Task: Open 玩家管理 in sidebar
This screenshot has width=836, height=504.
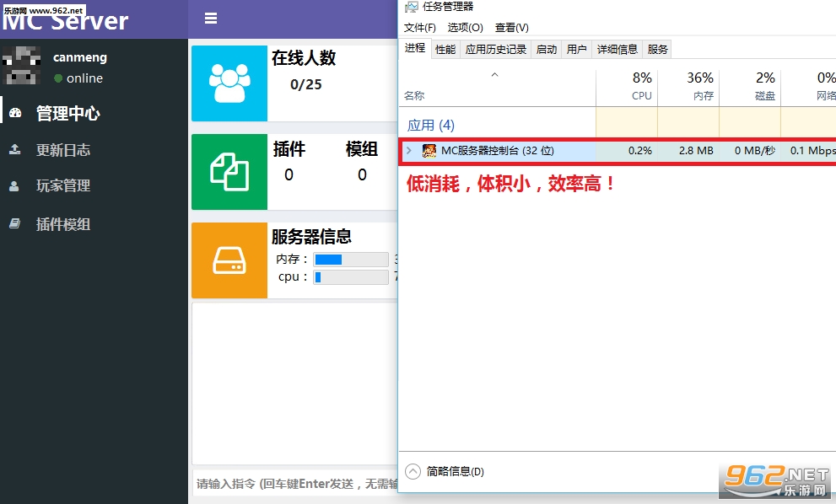Action: point(63,186)
